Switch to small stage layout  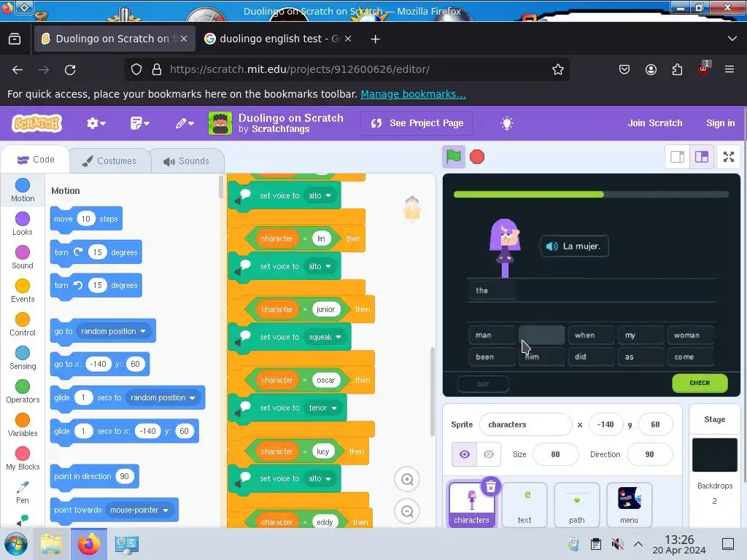point(678,157)
